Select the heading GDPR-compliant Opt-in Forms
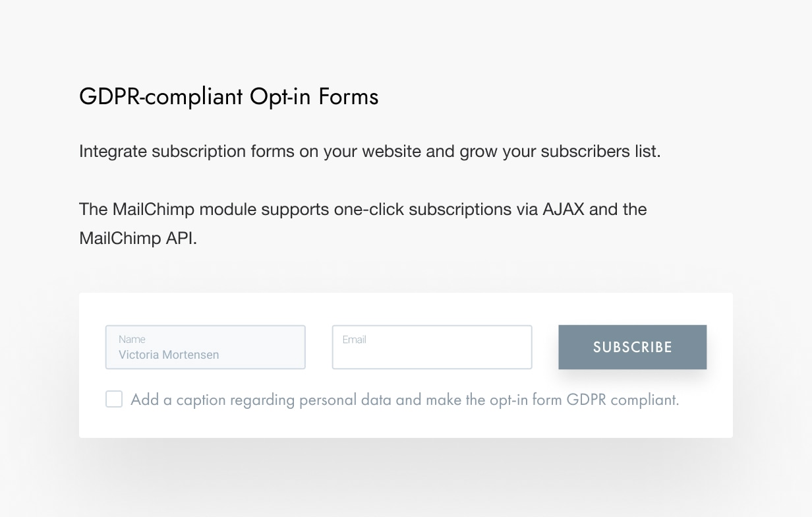This screenshot has width=812, height=517. click(x=228, y=96)
